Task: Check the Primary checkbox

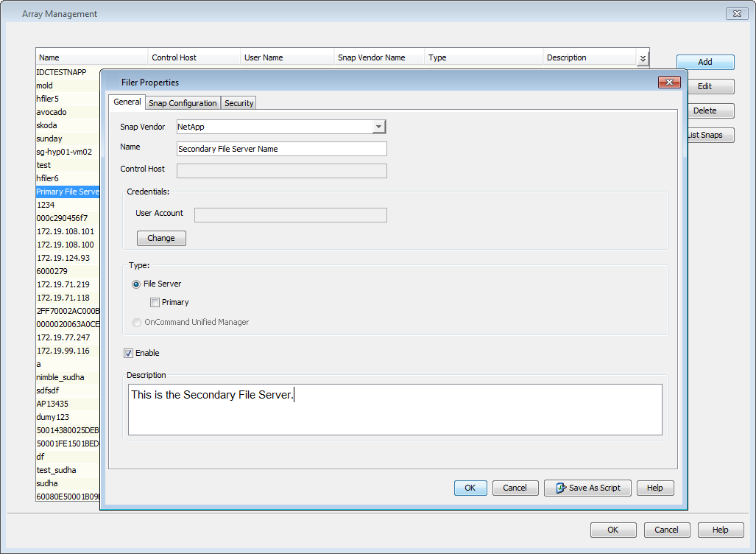Action: 155,302
